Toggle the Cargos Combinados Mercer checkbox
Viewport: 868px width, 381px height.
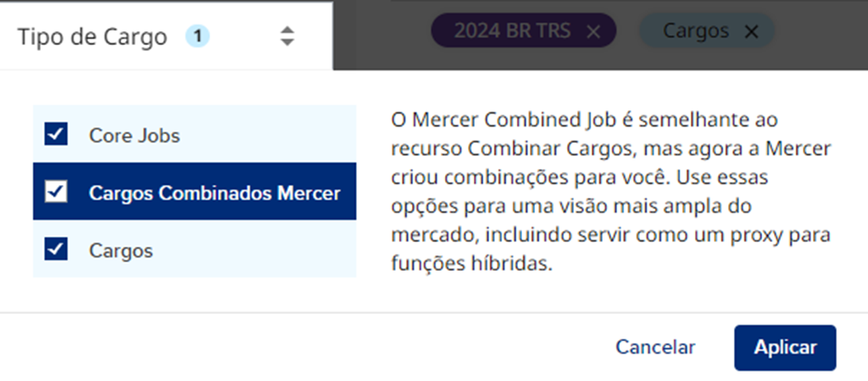click(x=57, y=192)
